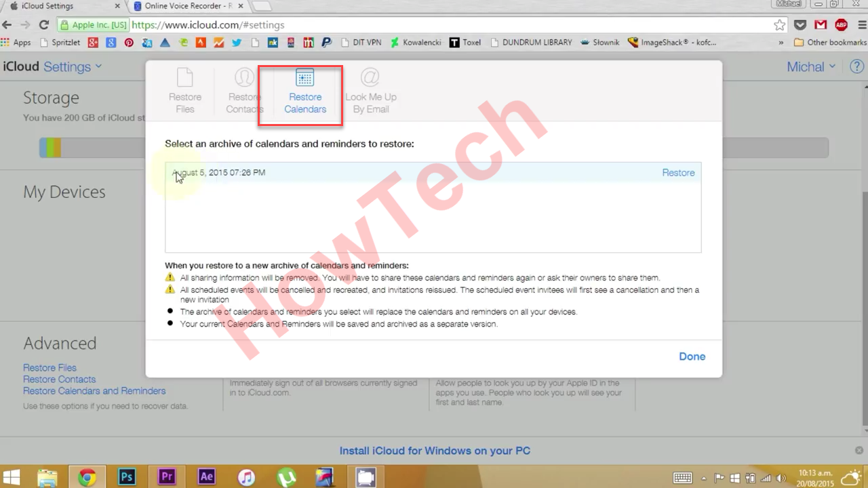Open the Other bookmarks folder
Image resolution: width=868 pixels, height=488 pixels.
(830, 42)
